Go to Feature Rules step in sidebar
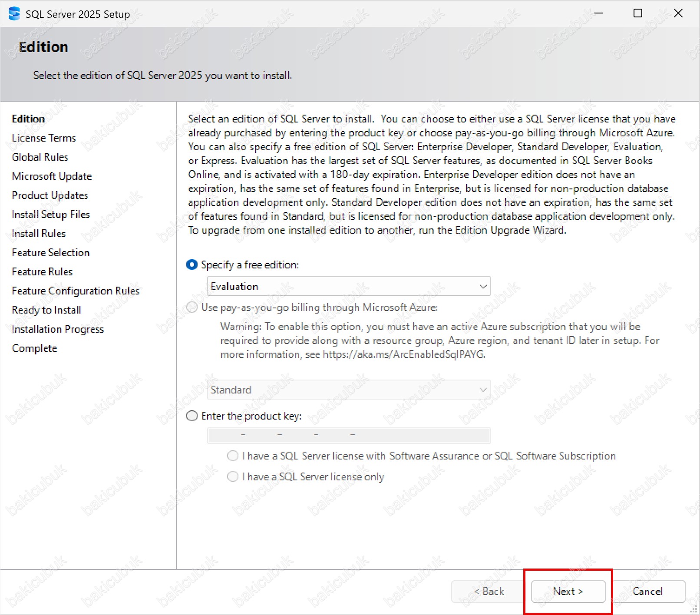The image size is (700, 615). [x=42, y=272]
